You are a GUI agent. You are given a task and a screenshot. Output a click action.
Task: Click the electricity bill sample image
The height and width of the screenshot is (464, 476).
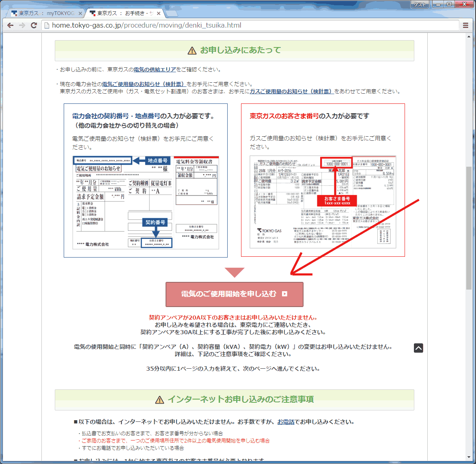(x=146, y=202)
